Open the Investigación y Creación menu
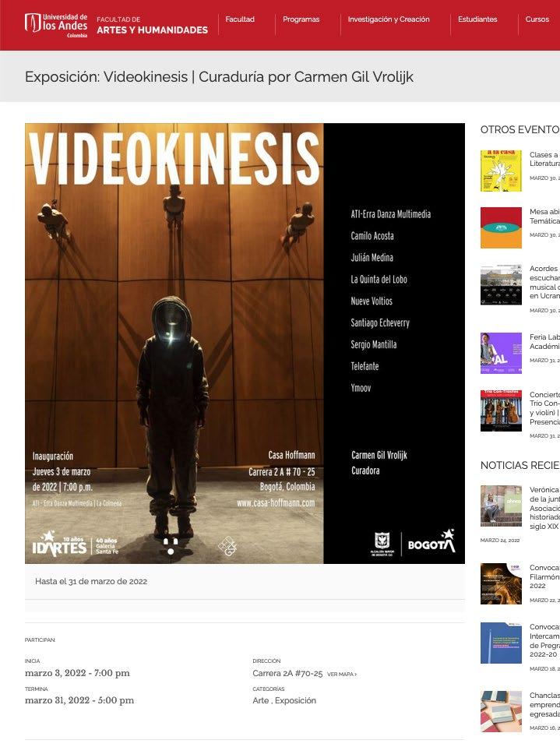Image resolution: width=560 pixels, height=747 pixels. pos(389,19)
